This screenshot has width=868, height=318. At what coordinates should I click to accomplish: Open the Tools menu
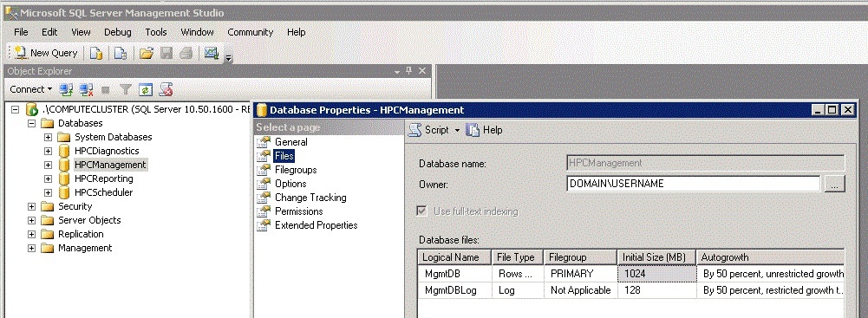156,32
